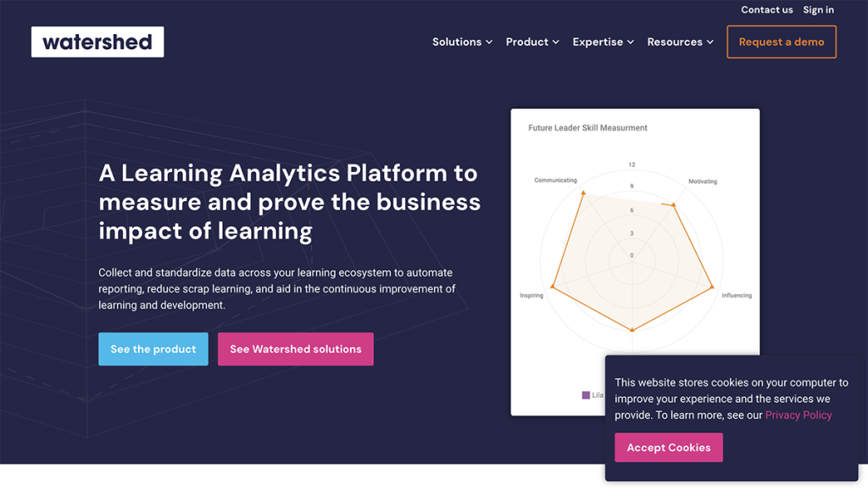Select the Motivating axis label on the chart
Screen dimensions: 868x491
pos(704,181)
